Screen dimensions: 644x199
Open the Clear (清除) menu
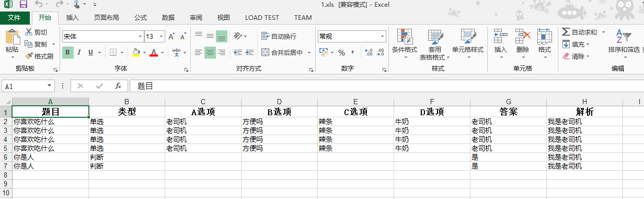pos(576,56)
